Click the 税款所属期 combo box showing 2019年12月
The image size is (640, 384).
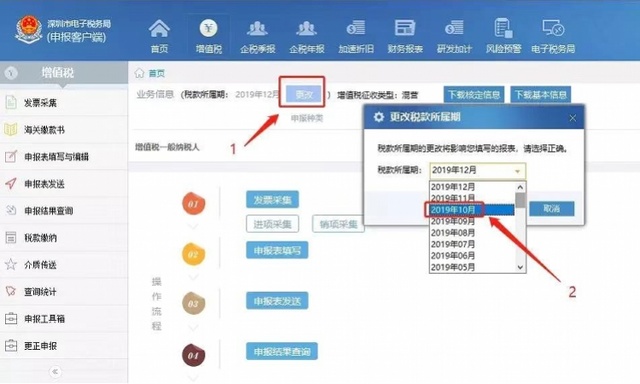(x=478, y=171)
